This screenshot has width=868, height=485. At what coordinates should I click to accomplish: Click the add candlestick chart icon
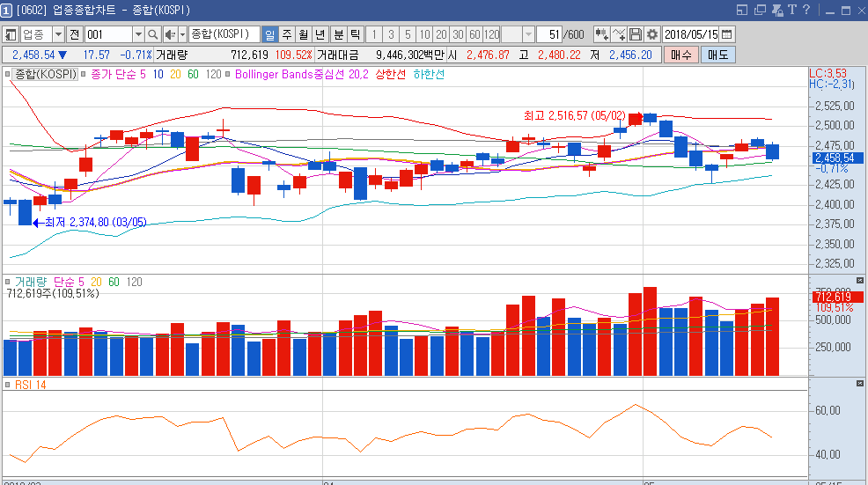(x=602, y=34)
